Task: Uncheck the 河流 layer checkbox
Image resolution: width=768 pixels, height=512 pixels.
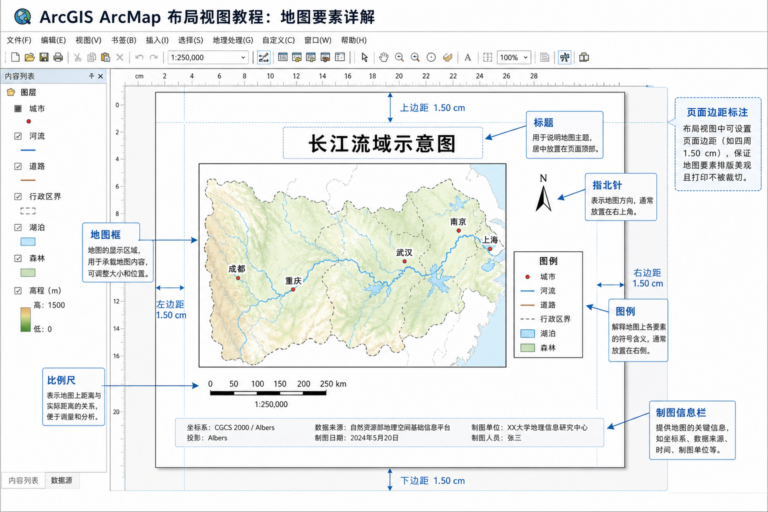Action: point(18,136)
